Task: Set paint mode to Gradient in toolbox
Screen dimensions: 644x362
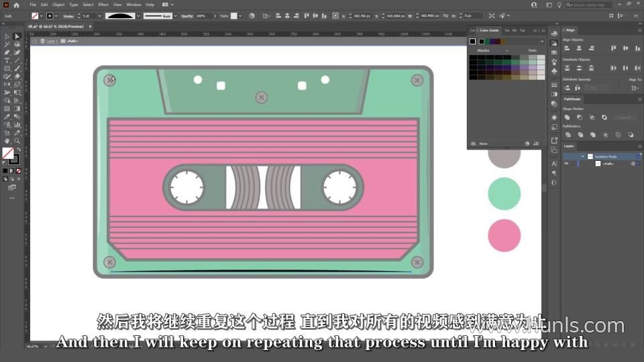Action: [x=11, y=171]
